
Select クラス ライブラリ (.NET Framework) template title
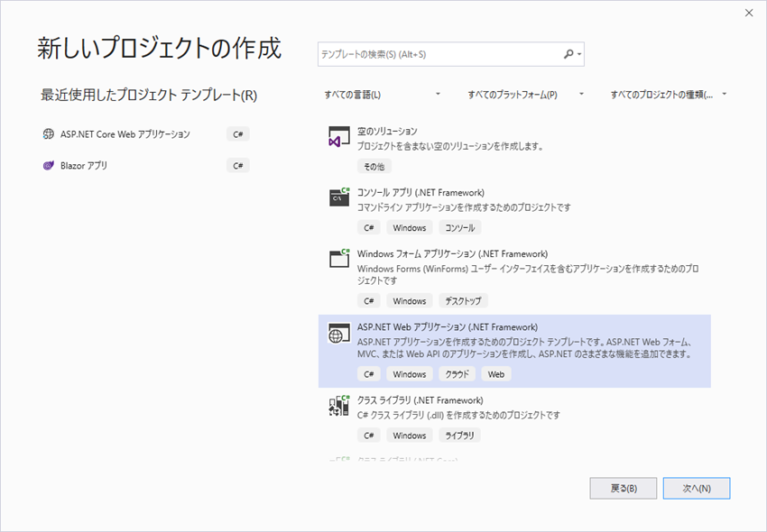pyautogui.click(x=420, y=400)
